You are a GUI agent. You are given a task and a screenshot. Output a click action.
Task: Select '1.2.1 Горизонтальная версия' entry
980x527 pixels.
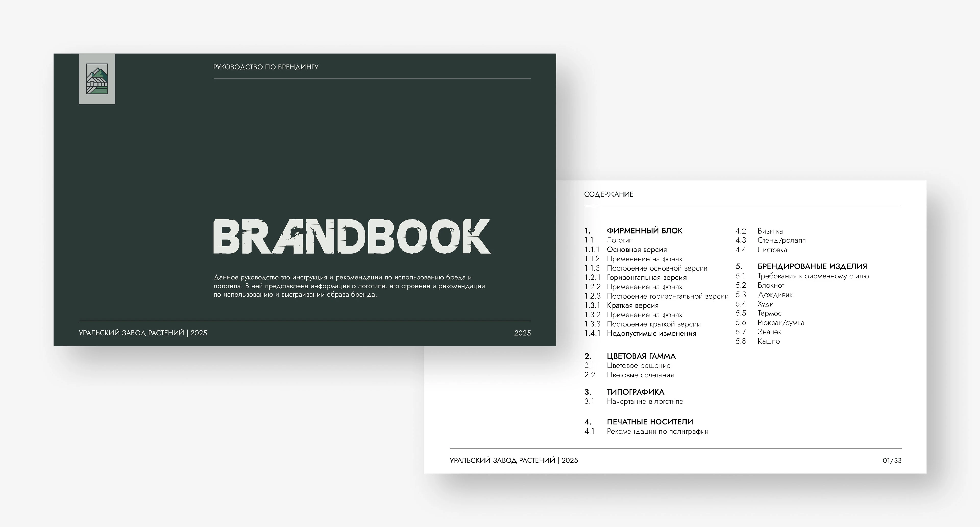[x=636, y=277]
